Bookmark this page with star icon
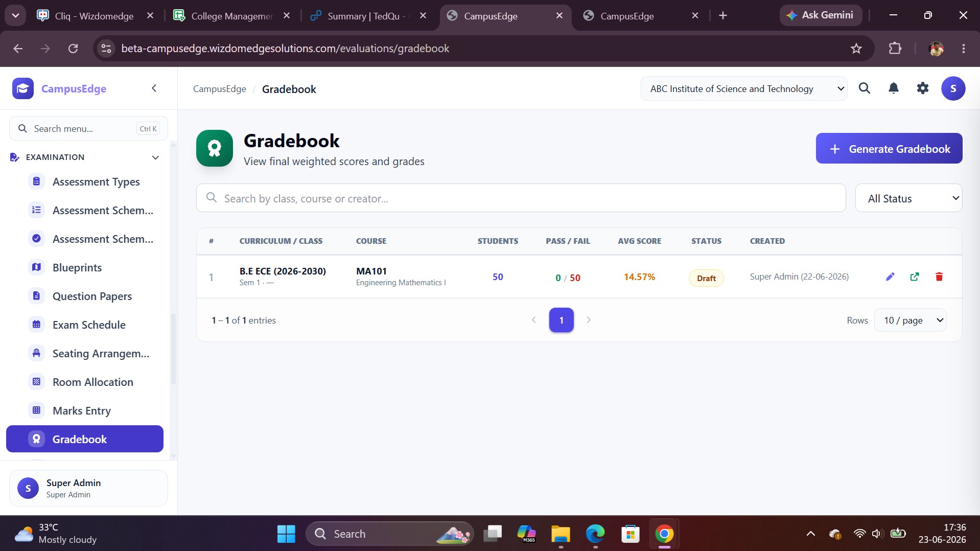Screen dimensions: 980x551 [x=856, y=49]
